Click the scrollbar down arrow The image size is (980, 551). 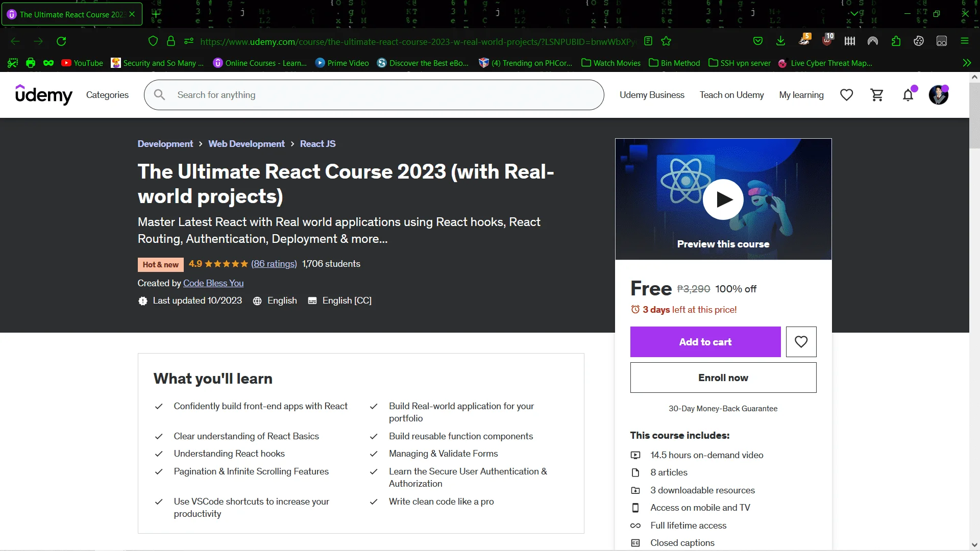coord(974,545)
